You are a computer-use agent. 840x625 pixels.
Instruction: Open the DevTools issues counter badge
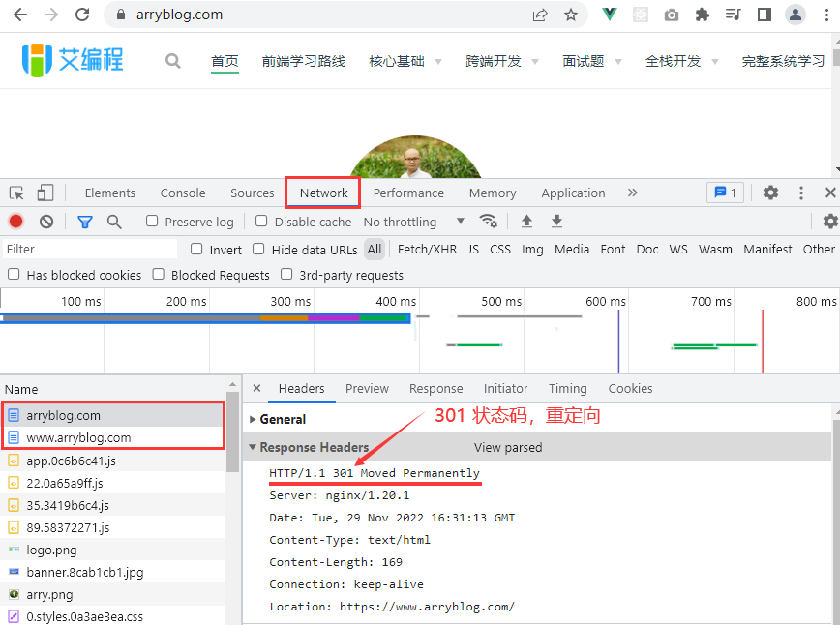[726, 193]
